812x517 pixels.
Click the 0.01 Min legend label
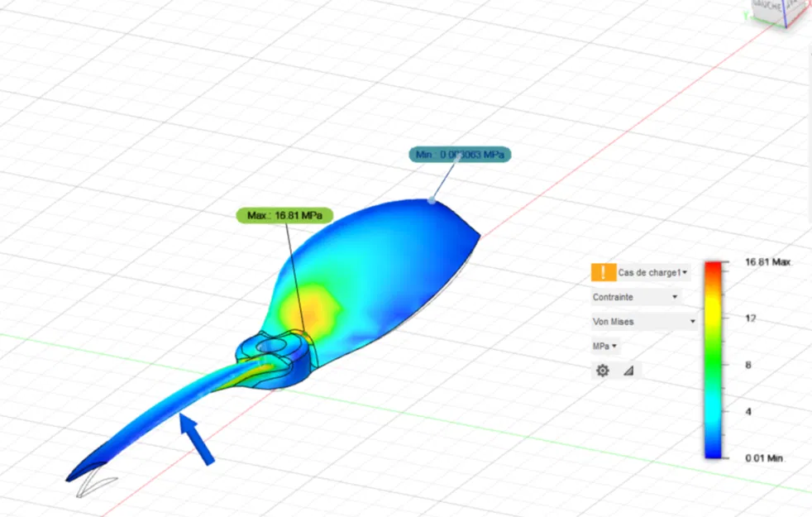point(763,456)
